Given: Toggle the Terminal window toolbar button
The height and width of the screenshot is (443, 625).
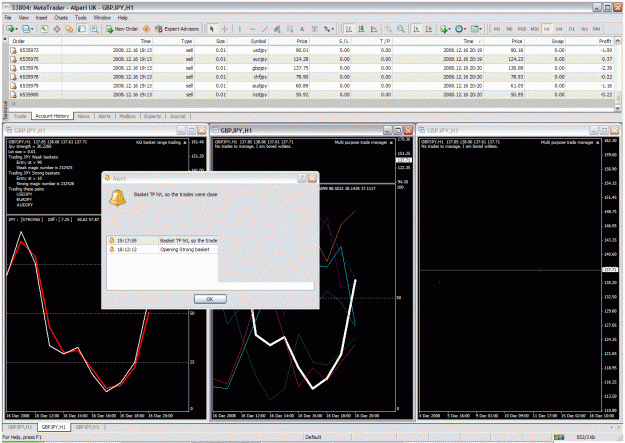Looking at the screenshot, I should click(x=82, y=29).
